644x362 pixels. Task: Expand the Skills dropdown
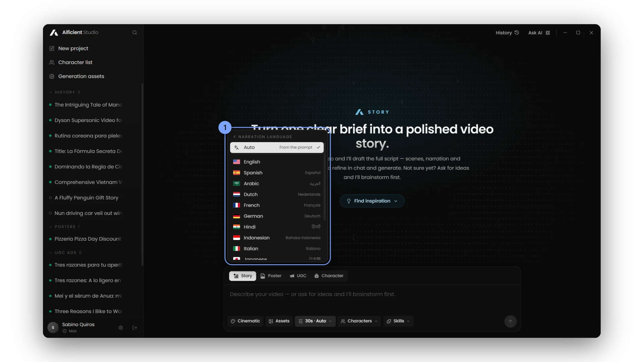tap(398, 321)
